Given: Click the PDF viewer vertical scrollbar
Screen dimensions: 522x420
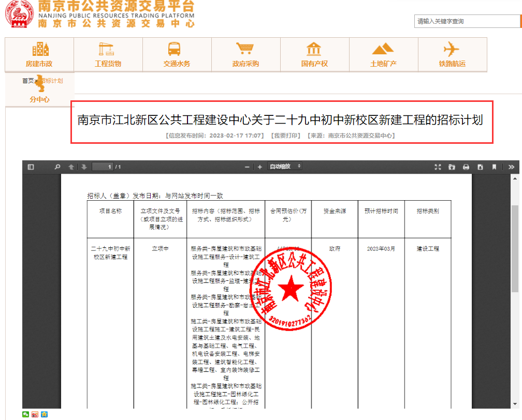Looking at the screenshot, I should click(x=515, y=248).
